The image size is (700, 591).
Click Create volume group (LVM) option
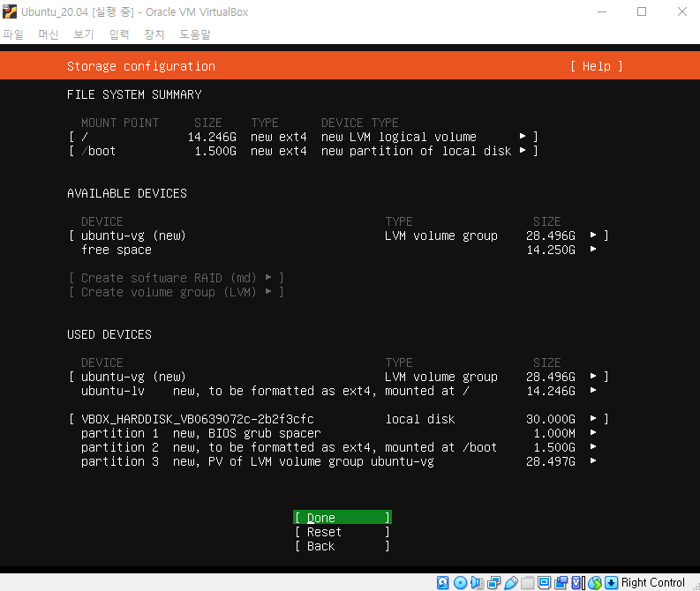coord(177,292)
